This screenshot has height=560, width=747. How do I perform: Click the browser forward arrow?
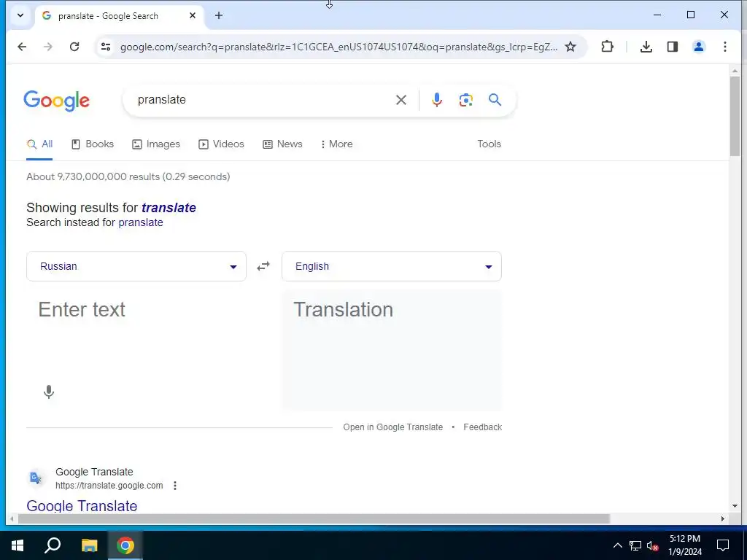(48, 47)
